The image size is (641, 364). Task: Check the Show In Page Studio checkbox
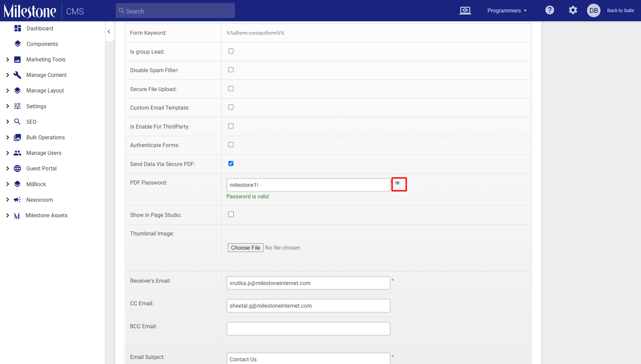click(x=231, y=215)
